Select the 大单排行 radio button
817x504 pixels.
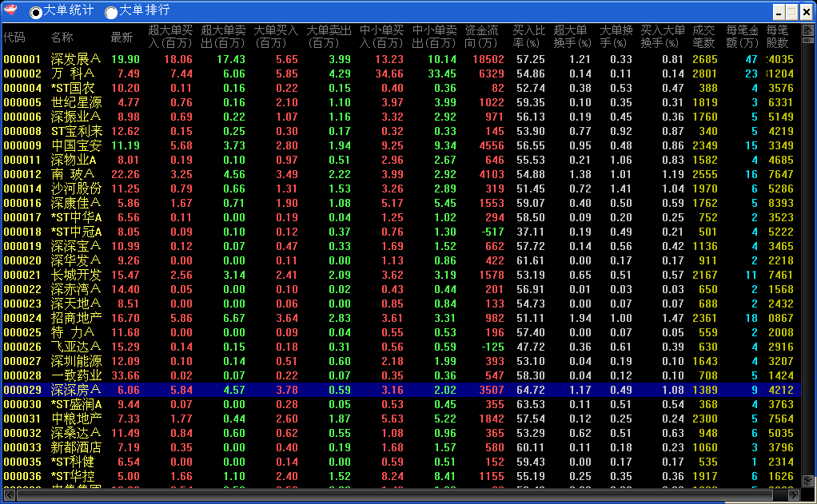click(111, 12)
